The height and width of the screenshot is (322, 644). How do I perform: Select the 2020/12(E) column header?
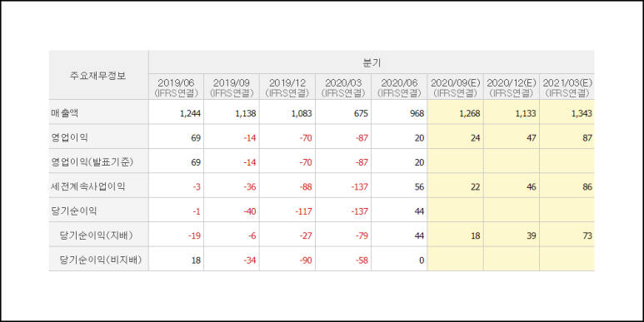(x=512, y=87)
